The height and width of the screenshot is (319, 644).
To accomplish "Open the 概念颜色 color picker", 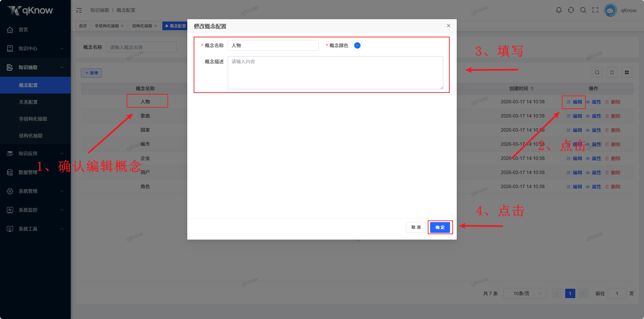I will 357,45.
